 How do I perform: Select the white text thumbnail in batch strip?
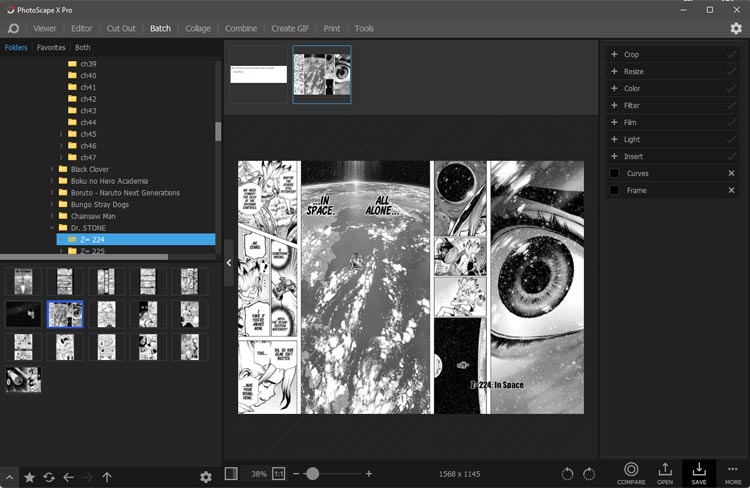258,74
